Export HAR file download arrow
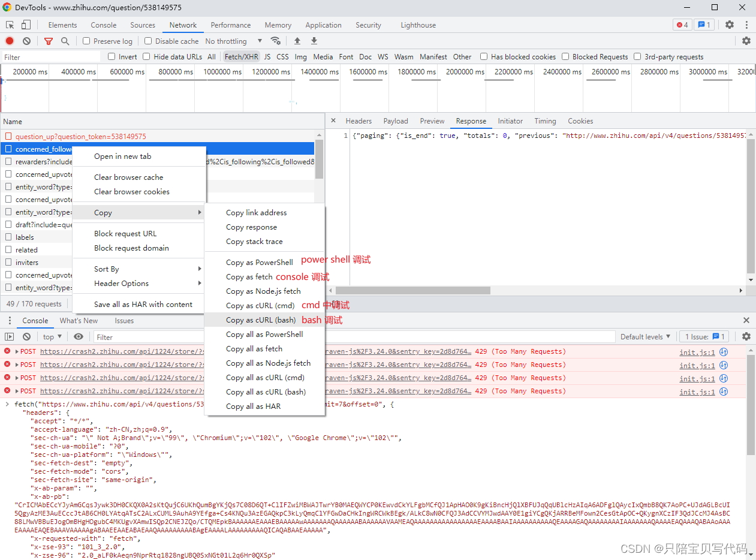Screen dimensions: 756x560 (x=314, y=41)
